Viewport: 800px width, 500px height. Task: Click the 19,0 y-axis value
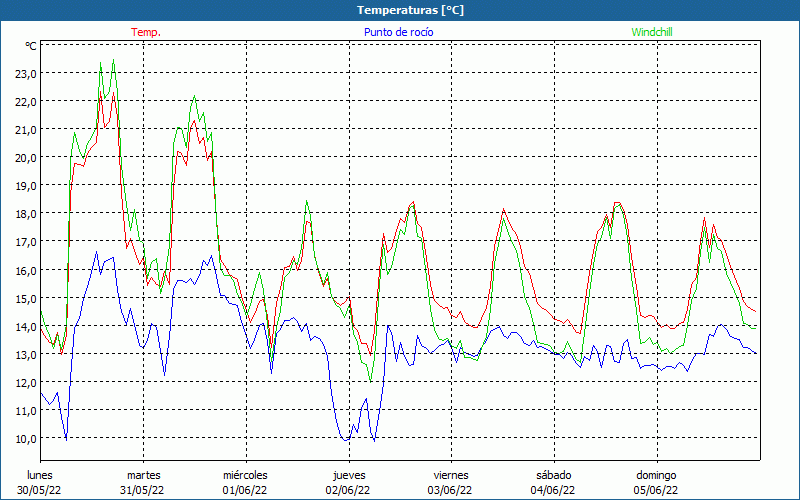tap(26, 186)
